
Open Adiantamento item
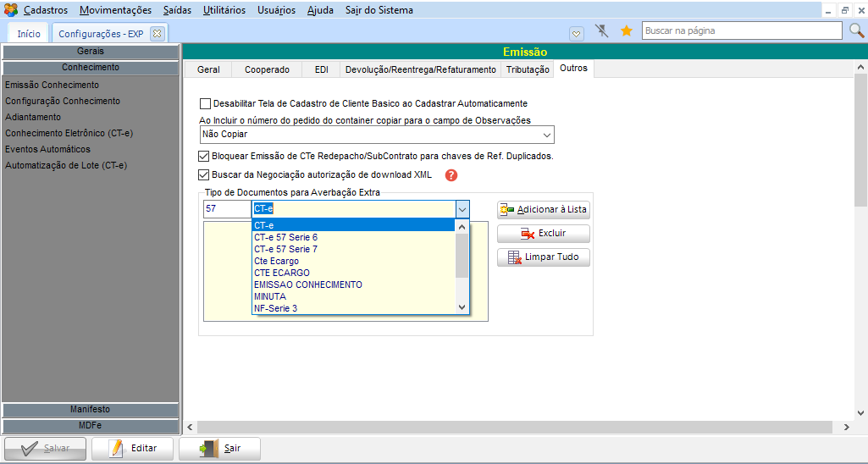tap(33, 117)
